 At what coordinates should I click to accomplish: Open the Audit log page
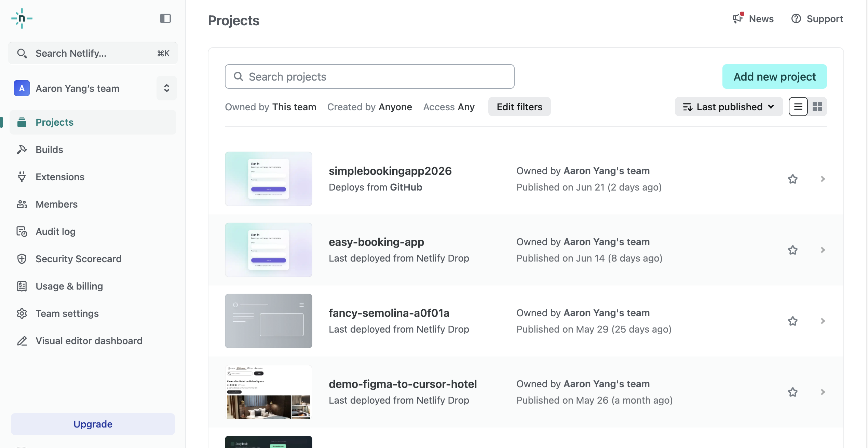coord(93,232)
